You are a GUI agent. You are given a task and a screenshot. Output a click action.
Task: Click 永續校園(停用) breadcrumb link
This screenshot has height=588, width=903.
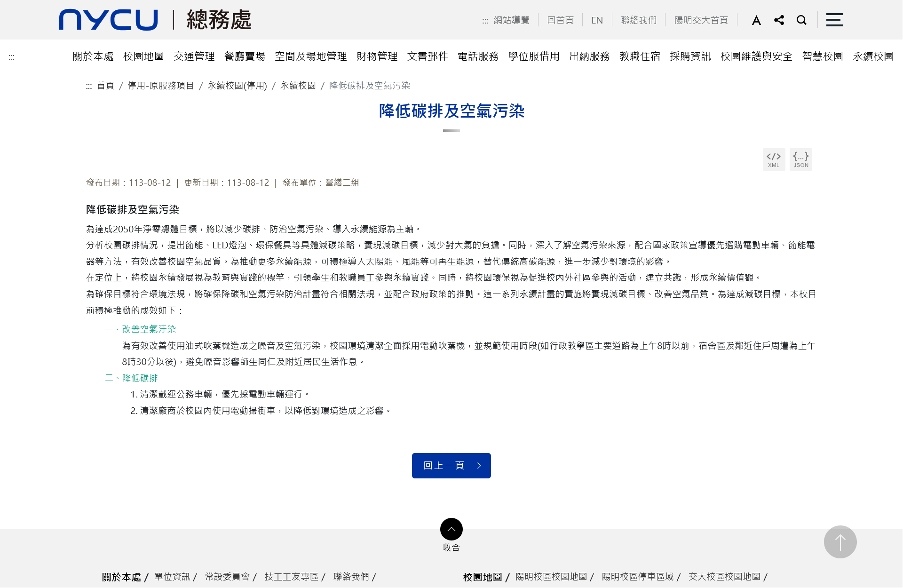(237, 86)
